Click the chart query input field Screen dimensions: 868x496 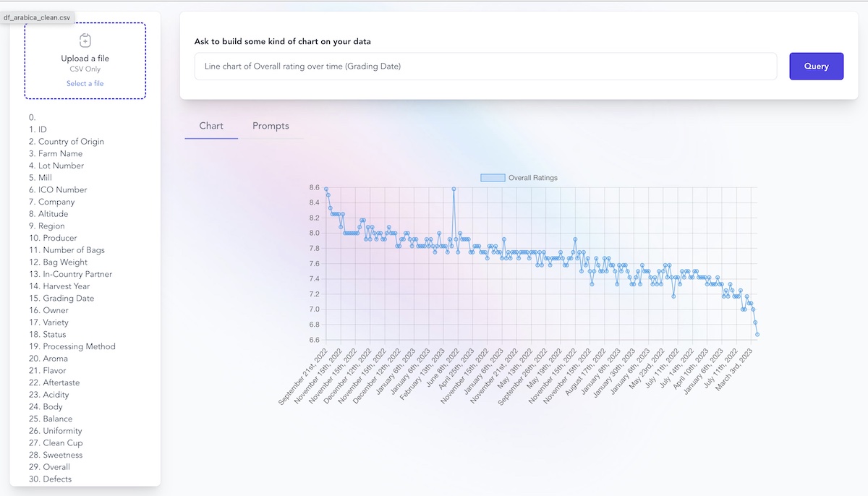pos(485,66)
